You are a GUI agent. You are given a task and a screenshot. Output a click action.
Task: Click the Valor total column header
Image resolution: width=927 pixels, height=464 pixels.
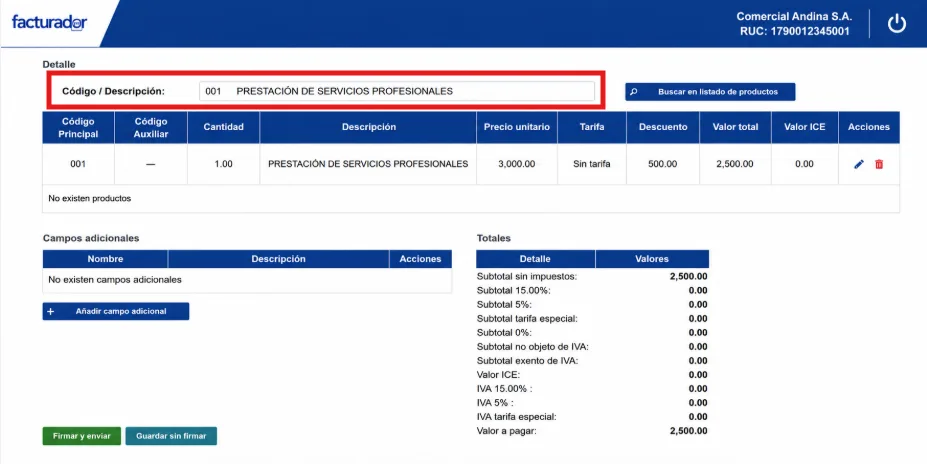(x=735, y=128)
